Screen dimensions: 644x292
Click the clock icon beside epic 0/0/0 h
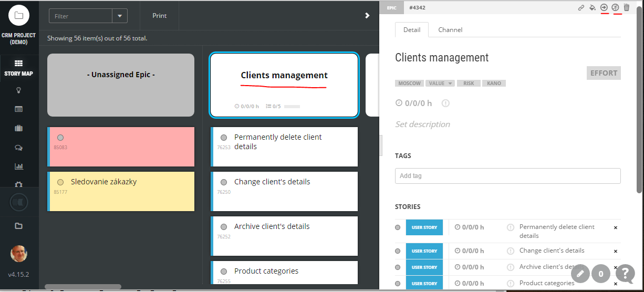(x=399, y=103)
